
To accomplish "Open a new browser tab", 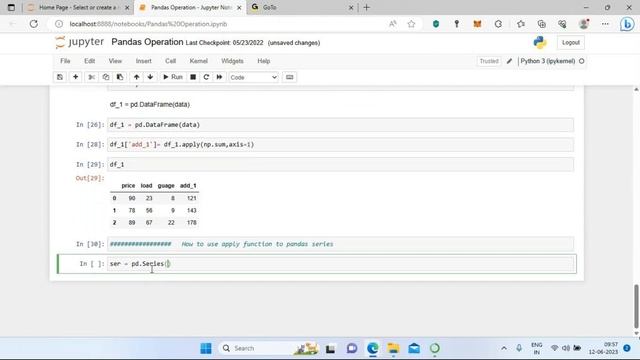I will [367, 7].
